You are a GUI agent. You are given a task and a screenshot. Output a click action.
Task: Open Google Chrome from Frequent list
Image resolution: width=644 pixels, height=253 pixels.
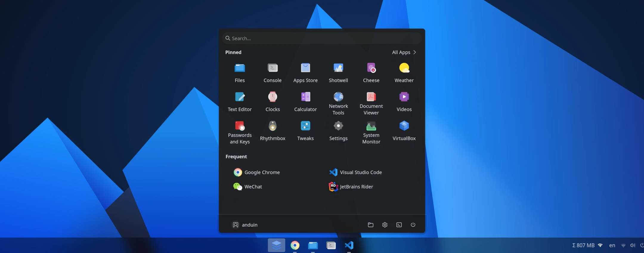coord(257,172)
